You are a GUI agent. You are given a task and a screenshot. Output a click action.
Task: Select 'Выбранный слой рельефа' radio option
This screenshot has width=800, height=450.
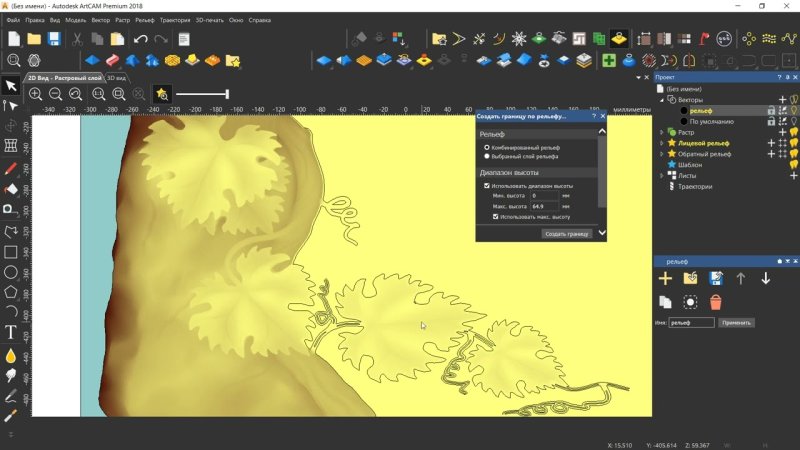[487, 157]
